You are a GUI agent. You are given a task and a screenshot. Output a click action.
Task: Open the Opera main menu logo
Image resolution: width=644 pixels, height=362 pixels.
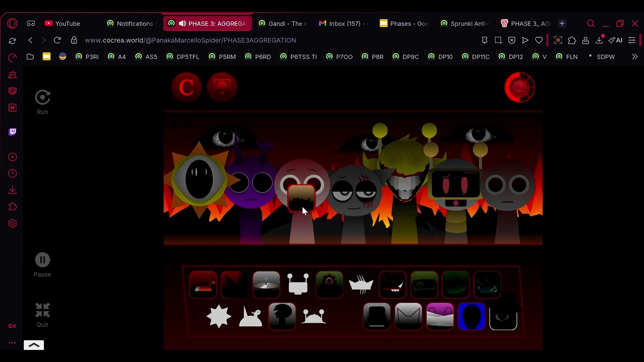click(13, 24)
